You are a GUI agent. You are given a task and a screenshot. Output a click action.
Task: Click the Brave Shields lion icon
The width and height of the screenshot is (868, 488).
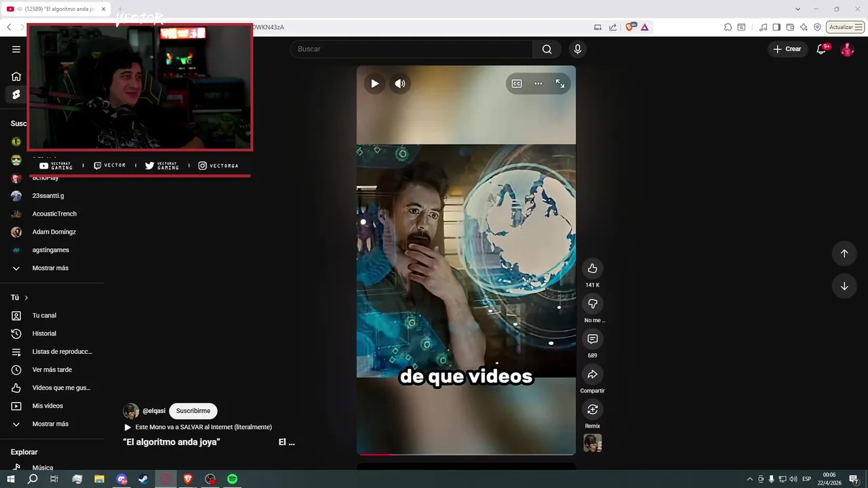click(x=630, y=27)
